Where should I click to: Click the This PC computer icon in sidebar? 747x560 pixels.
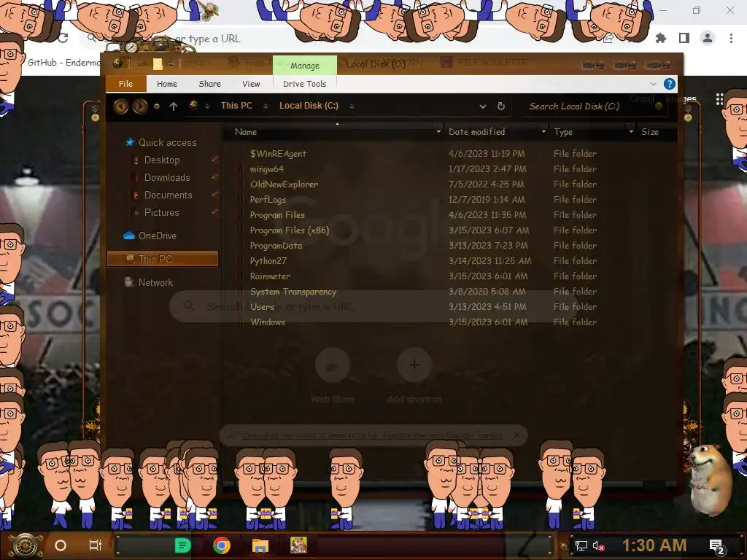pos(130,259)
